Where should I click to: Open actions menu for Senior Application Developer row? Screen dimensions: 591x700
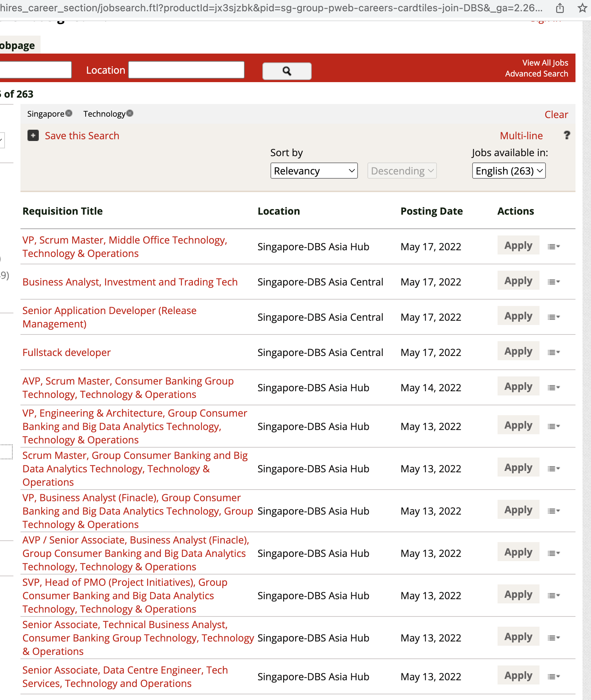(x=554, y=317)
